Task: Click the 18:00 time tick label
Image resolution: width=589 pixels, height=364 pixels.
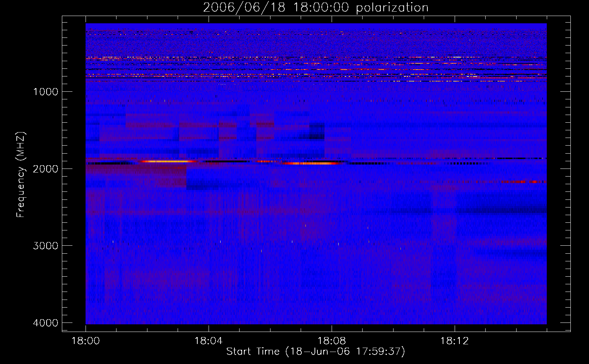Action: (x=86, y=341)
